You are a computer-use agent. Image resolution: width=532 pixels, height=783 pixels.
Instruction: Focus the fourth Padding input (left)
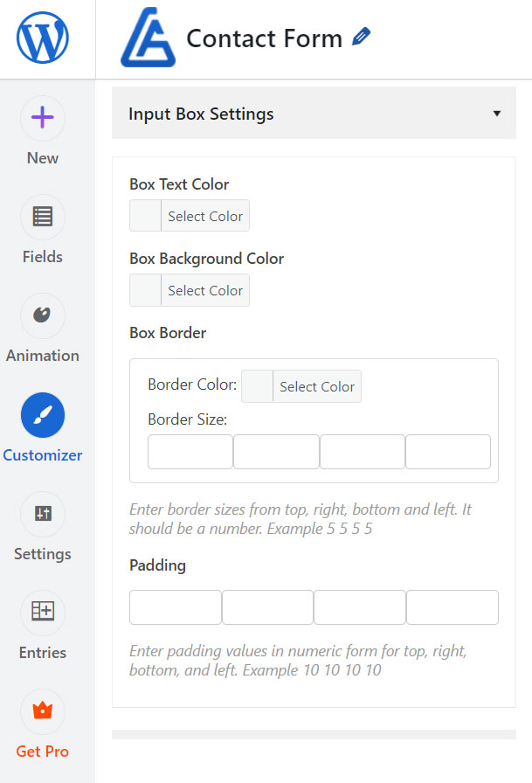click(x=453, y=607)
